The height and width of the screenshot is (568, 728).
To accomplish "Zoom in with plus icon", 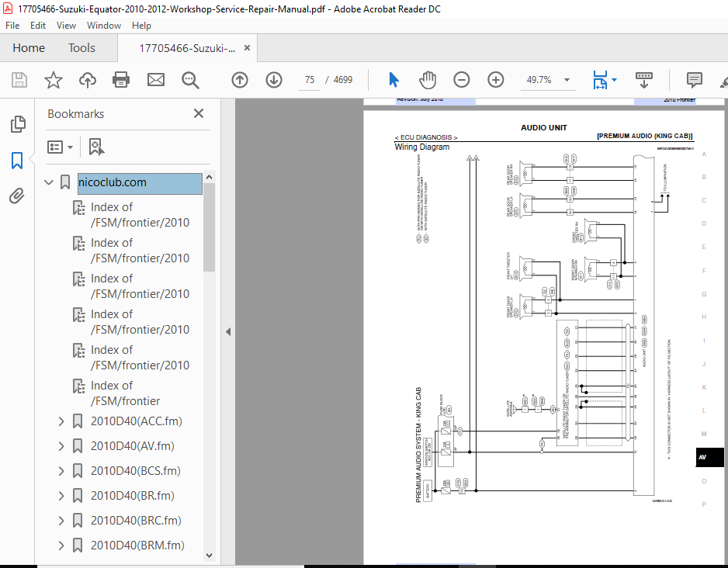I will tap(495, 80).
